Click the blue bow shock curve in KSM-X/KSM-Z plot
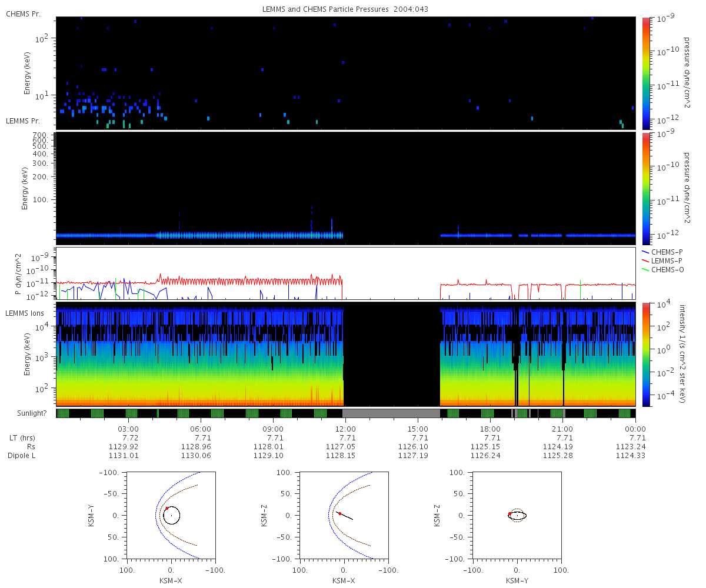706x588 pixels. (x=328, y=515)
